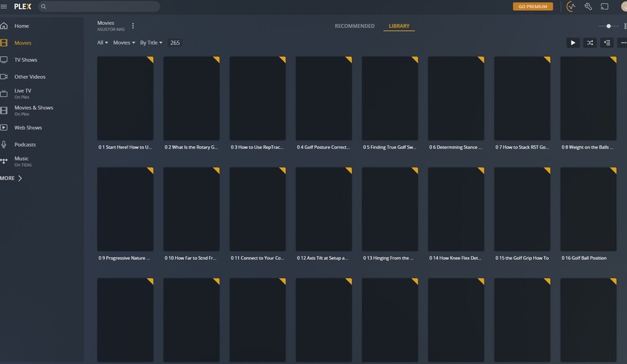Image resolution: width=627 pixels, height=364 pixels.
Task: Open the hamburger menu beside Plex logo
Action: 3,6
